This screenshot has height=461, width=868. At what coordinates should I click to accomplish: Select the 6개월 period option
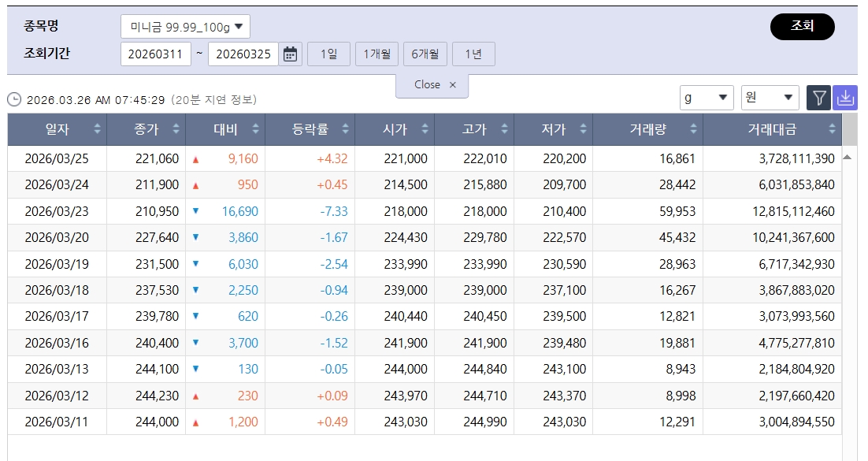425,54
